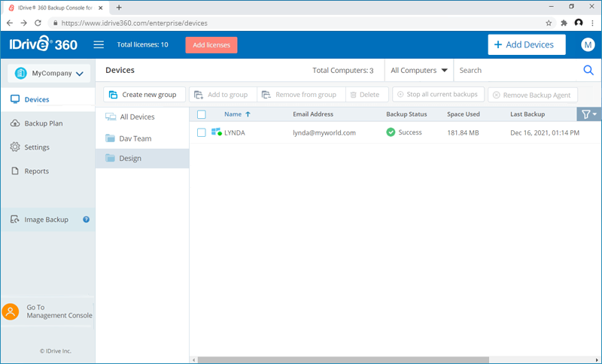The width and height of the screenshot is (602, 364).
Task: Click the scrollbar right arrow
Action: (597, 360)
